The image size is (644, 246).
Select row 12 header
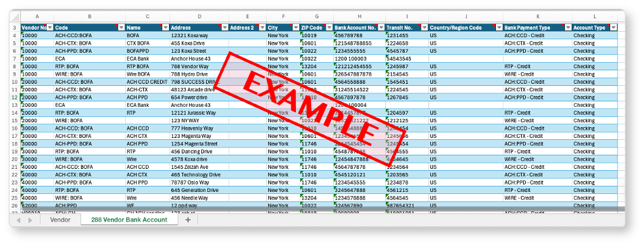pos(15,97)
